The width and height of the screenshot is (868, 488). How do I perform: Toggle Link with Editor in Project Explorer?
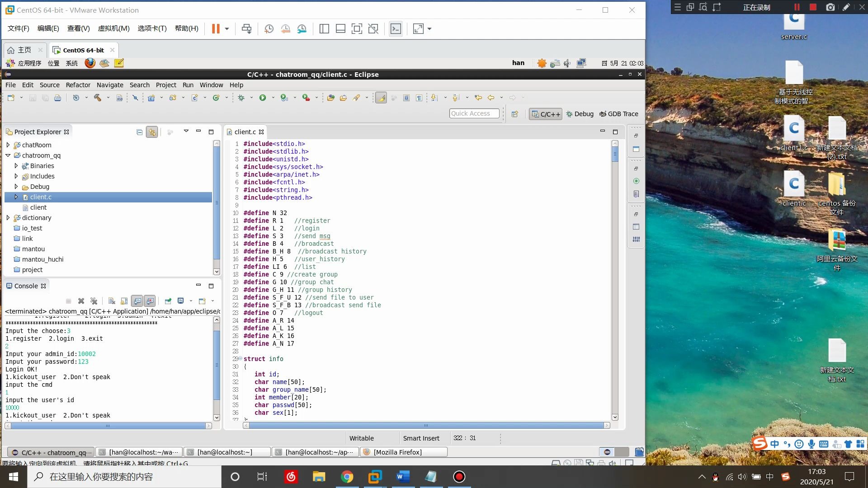pyautogui.click(x=152, y=132)
